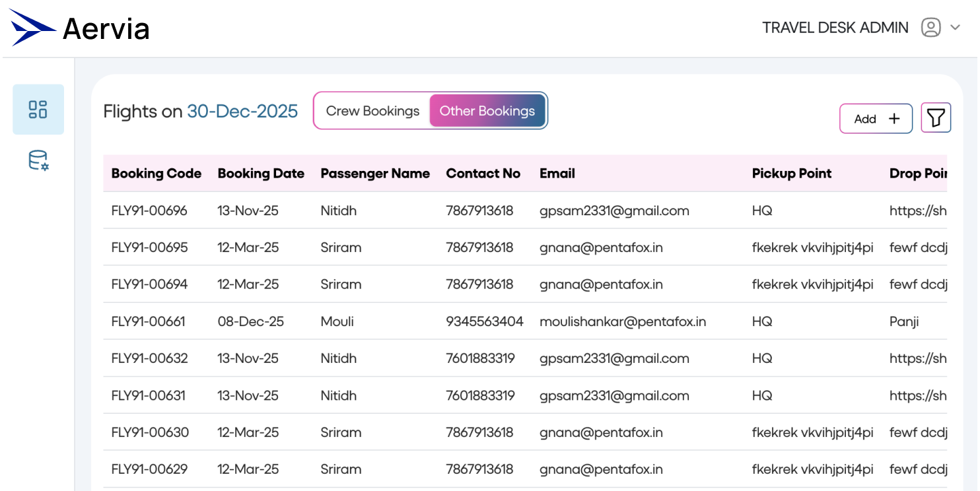Open the TRAVEL DESK ADMIN dropdown
This screenshot has width=980, height=491.
coord(835,27)
